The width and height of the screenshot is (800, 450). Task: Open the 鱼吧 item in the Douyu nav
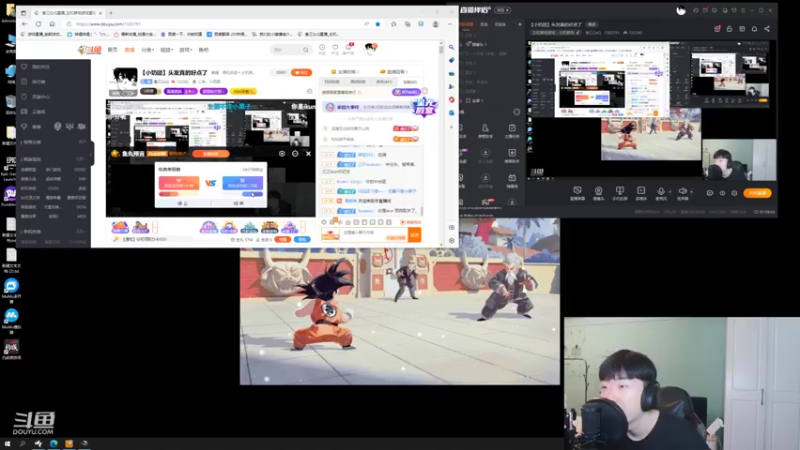(204, 50)
